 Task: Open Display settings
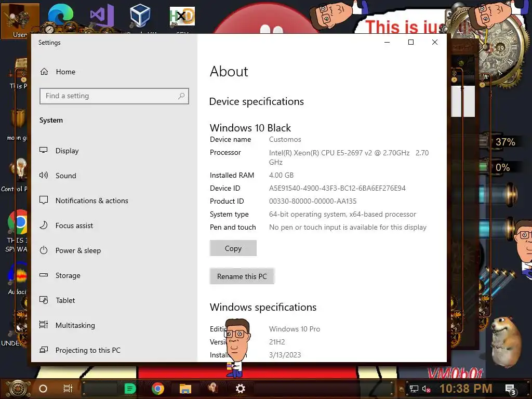[x=67, y=151]
